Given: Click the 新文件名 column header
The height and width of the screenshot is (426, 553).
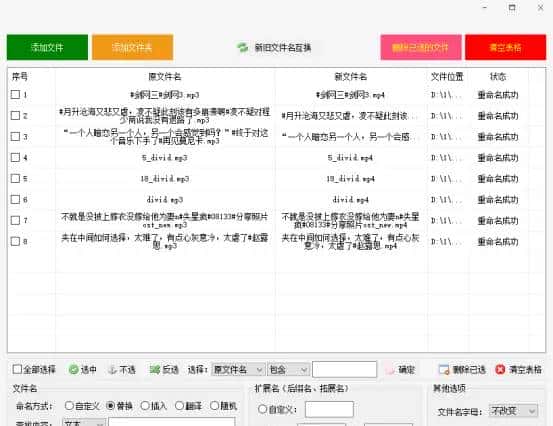Looking at the screenshot, I should coord(351,77).
